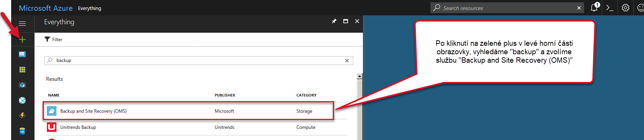
Task: Click the Compute category cell
Action: 306,127
